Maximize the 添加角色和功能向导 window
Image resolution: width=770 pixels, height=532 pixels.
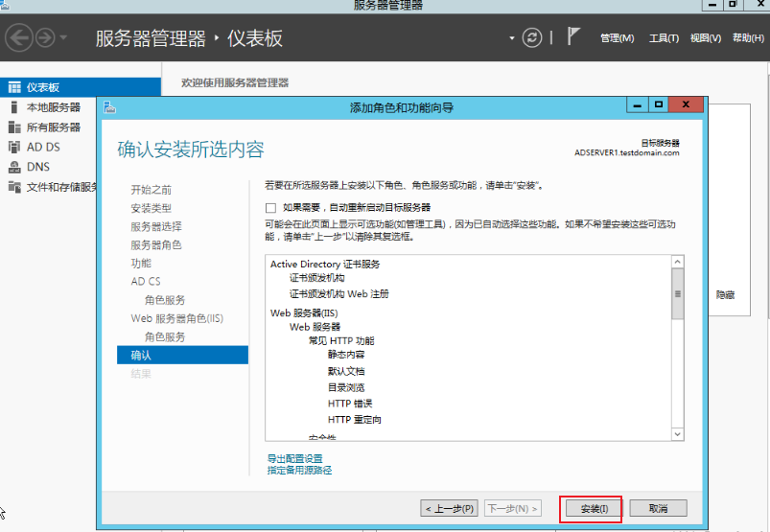coord(659,105)
